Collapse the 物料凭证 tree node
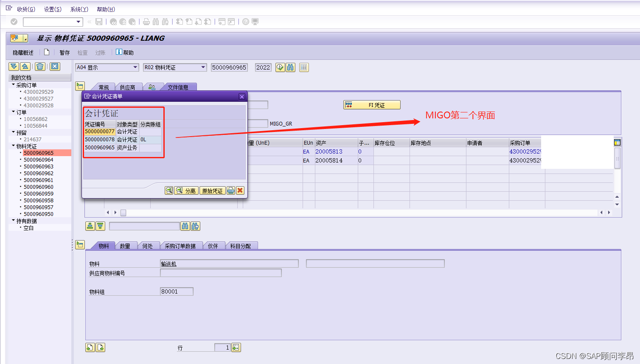The image size is (640, 364). (x=13, y=146)
